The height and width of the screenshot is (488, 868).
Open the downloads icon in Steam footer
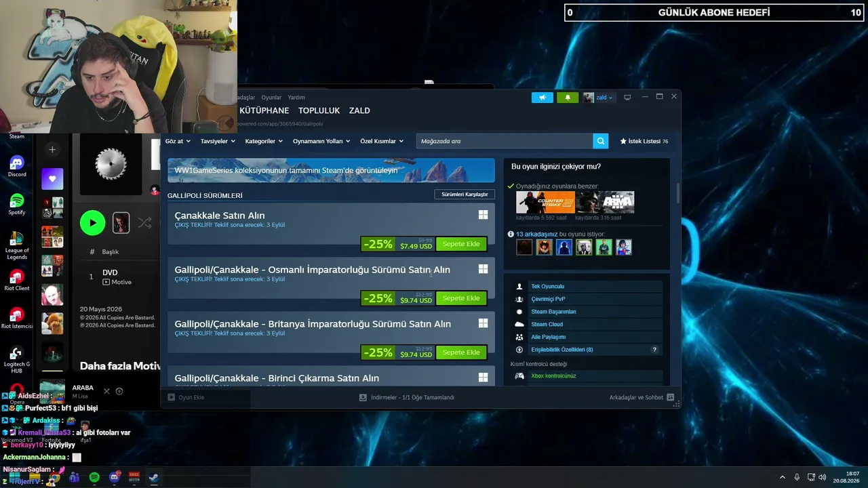[x=363, y=397]
